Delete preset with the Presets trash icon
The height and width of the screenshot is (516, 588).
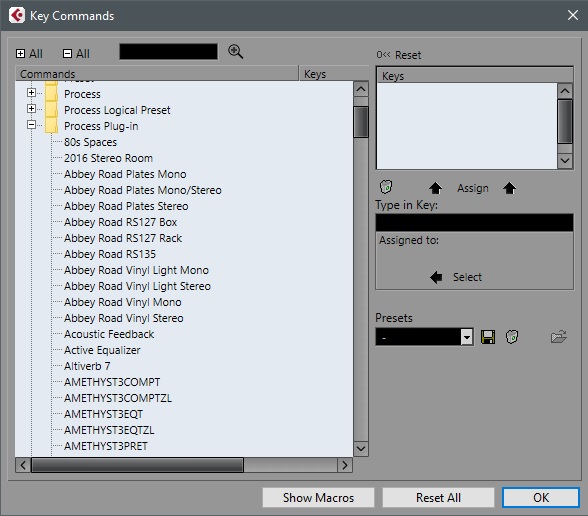[x=512, y=337]
